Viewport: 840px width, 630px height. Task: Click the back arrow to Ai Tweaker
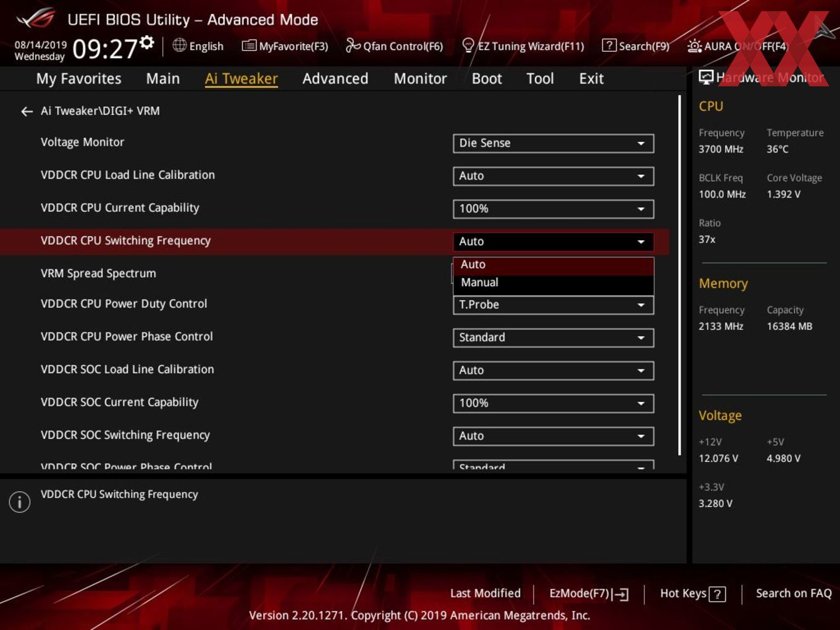click(27, 111)
